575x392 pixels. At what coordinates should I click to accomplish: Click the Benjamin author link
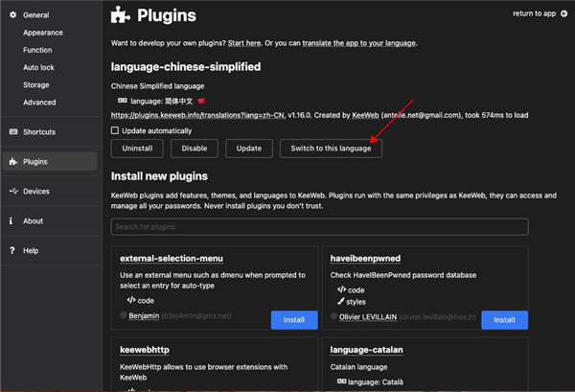click(x=144, y=315)
